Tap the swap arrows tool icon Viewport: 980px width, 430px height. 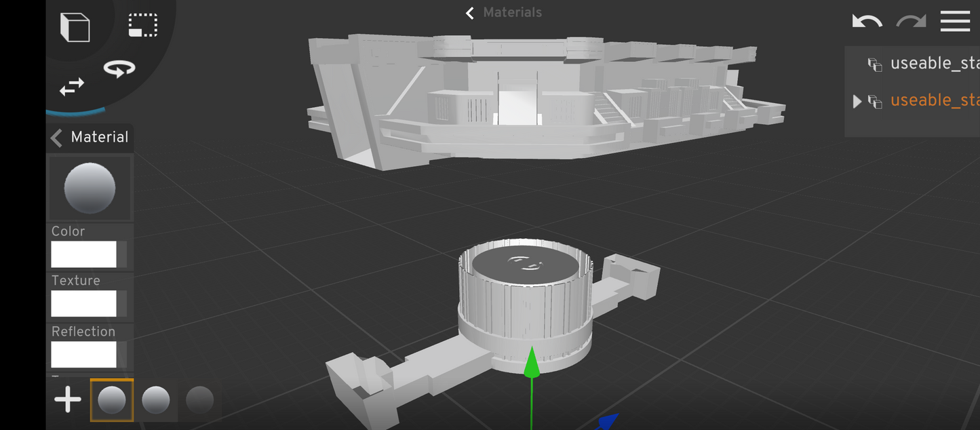coord(72,87)
